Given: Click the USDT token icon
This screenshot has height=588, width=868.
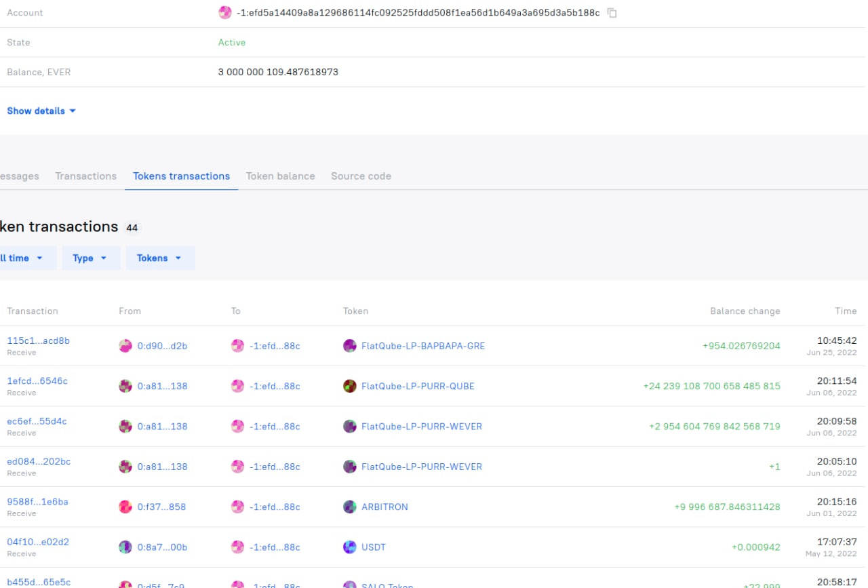Looking at the screenshot, I should tap(349, 547).
